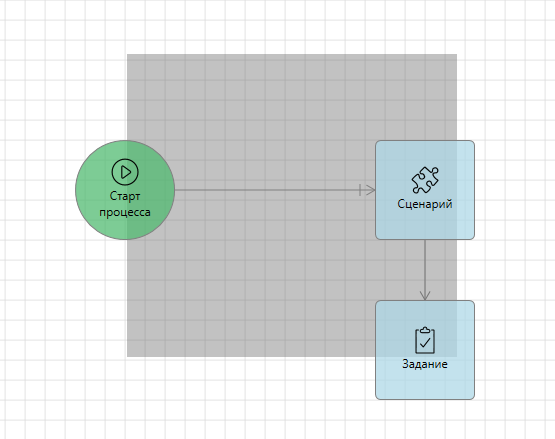Click the play icon in the start node
The image size is (555, 439).
[x=125, y=172]
